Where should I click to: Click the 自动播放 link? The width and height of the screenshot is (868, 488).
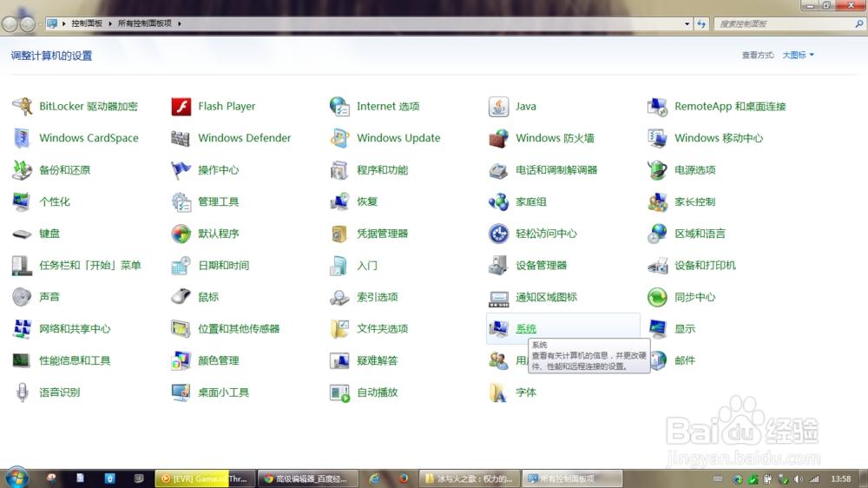(377, 392)
